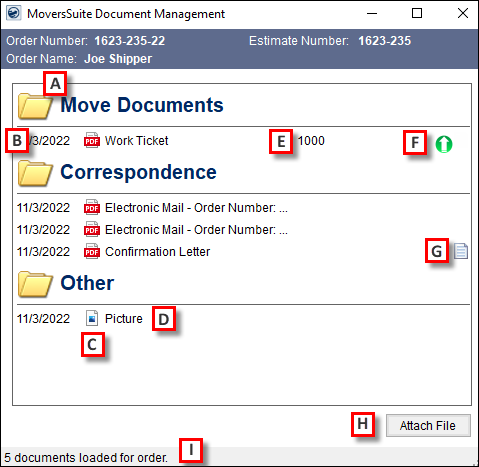Select the Confirmation Letter document
The height and width of the screenshot is (467, 479).
[157, 252]
